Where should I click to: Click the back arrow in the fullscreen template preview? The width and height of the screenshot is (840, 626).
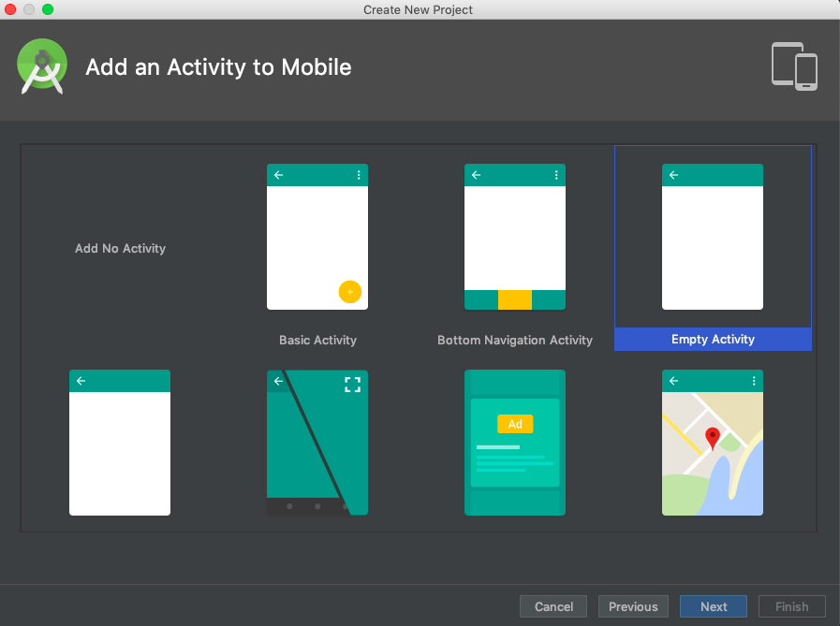tap(278, 381)
